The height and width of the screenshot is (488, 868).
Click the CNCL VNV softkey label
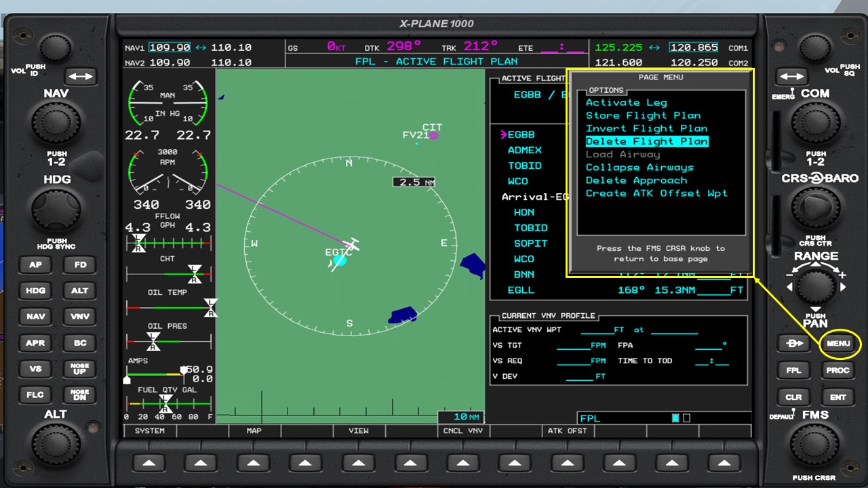(x=463, y=431)
